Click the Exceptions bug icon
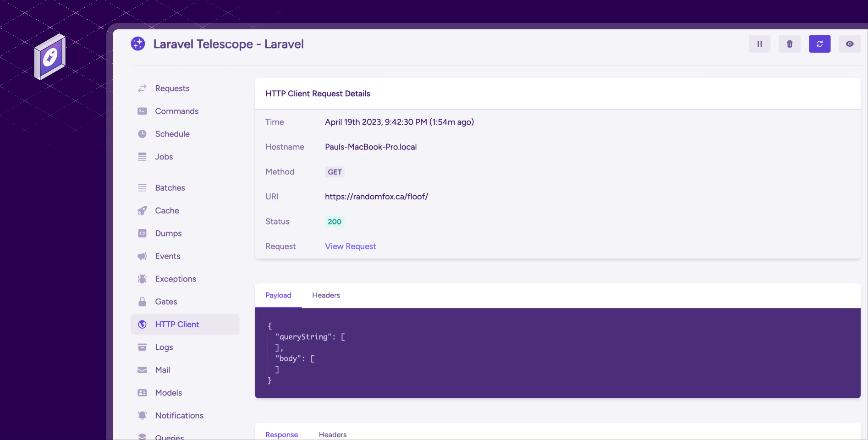 point(143,279)
